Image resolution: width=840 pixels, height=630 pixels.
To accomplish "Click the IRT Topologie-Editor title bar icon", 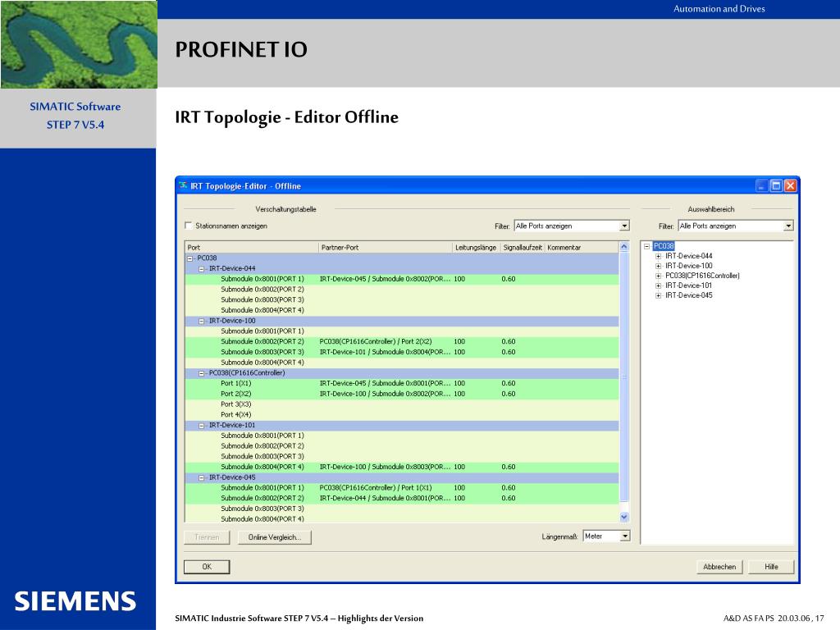I will click(183, 185).
